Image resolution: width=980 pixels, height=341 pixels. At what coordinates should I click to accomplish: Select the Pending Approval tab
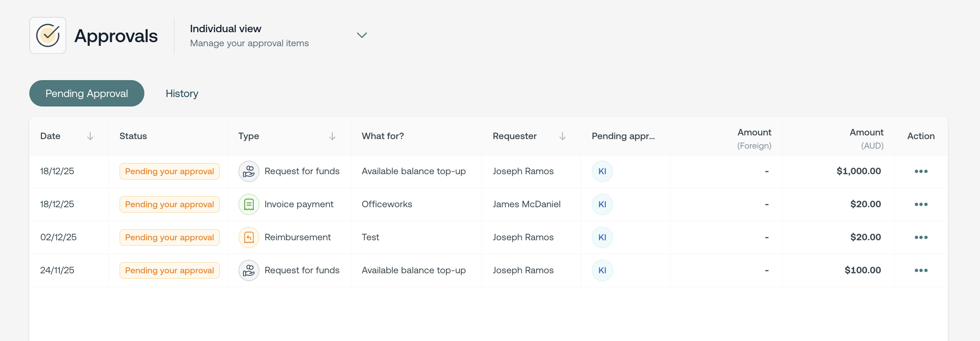[87, 94]
